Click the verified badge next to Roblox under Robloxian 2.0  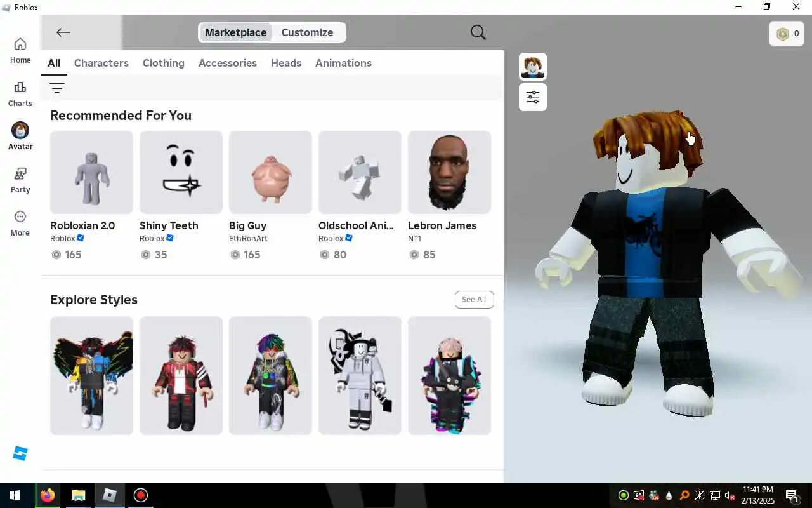81,239
